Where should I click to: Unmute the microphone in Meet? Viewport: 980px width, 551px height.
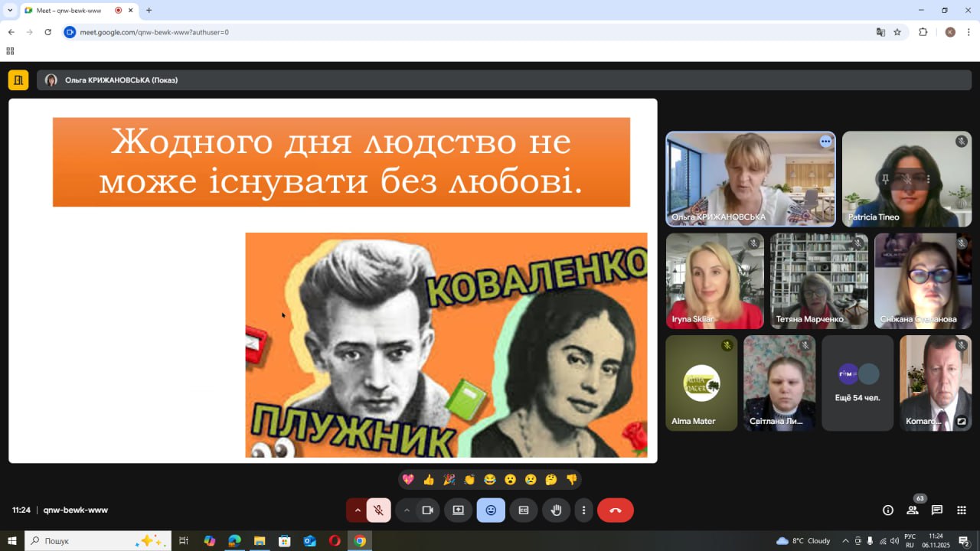click(378, 510)
